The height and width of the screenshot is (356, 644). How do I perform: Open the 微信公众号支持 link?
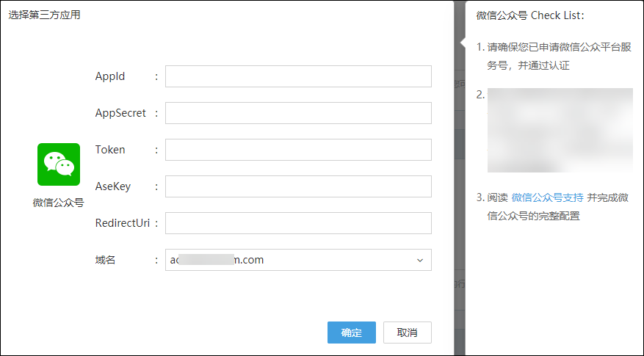548,197
